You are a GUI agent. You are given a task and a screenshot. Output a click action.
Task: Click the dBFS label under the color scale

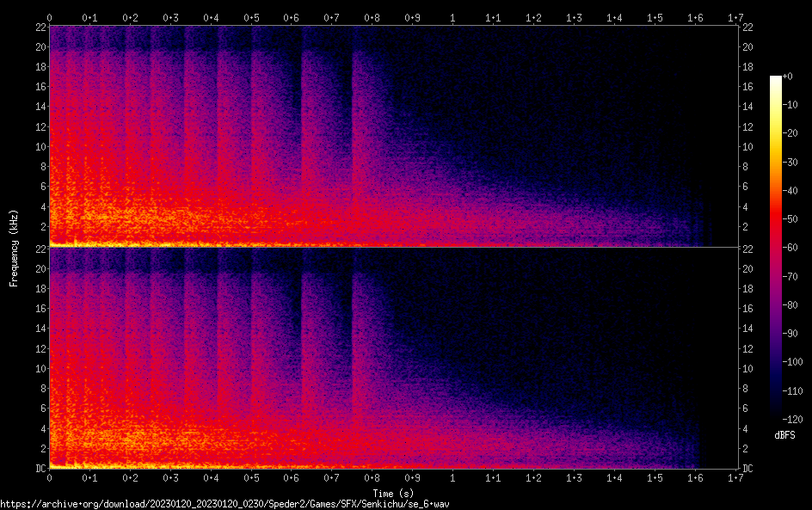[784, 436]
